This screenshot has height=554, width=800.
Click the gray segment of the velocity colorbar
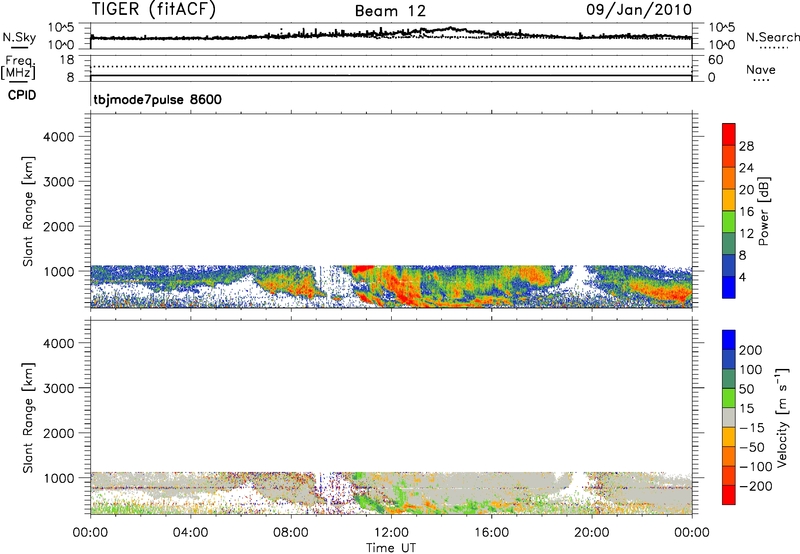point(729,417)
